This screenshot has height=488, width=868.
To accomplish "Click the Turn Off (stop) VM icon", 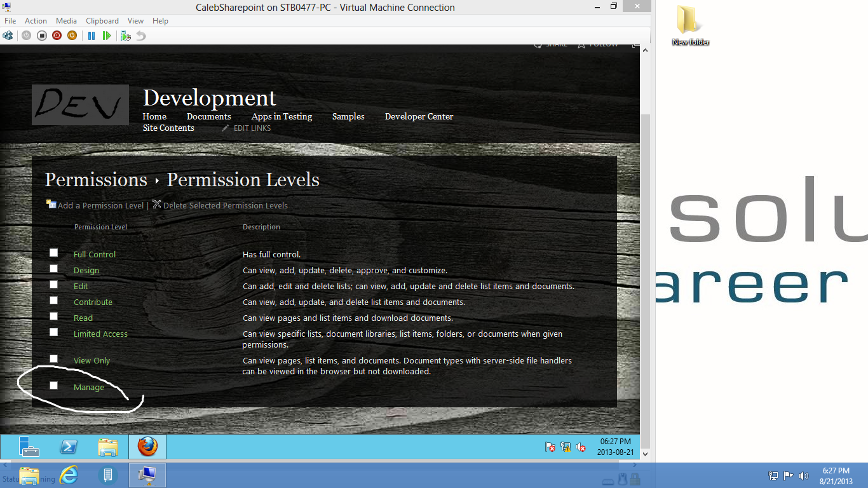I will pos(42,36).
